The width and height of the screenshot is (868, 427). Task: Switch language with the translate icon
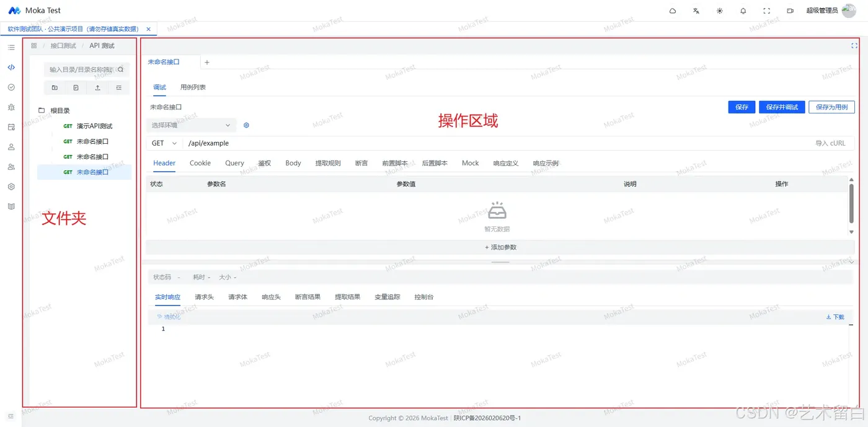(x=696, y=11)
